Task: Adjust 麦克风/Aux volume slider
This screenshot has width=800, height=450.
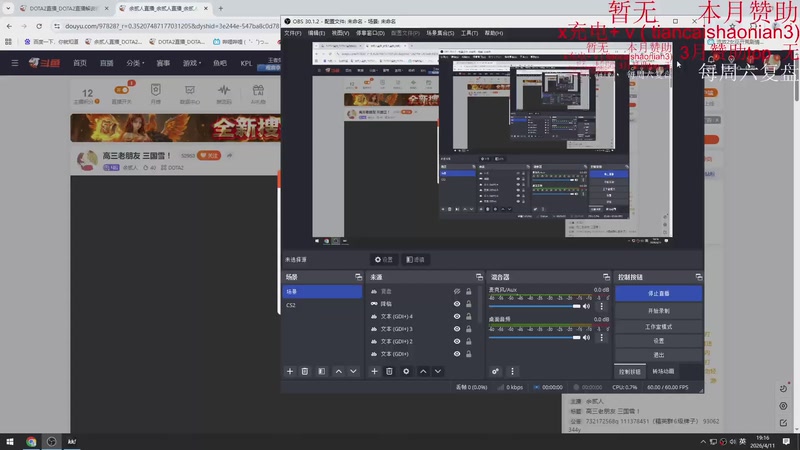Action: (535, 306)
